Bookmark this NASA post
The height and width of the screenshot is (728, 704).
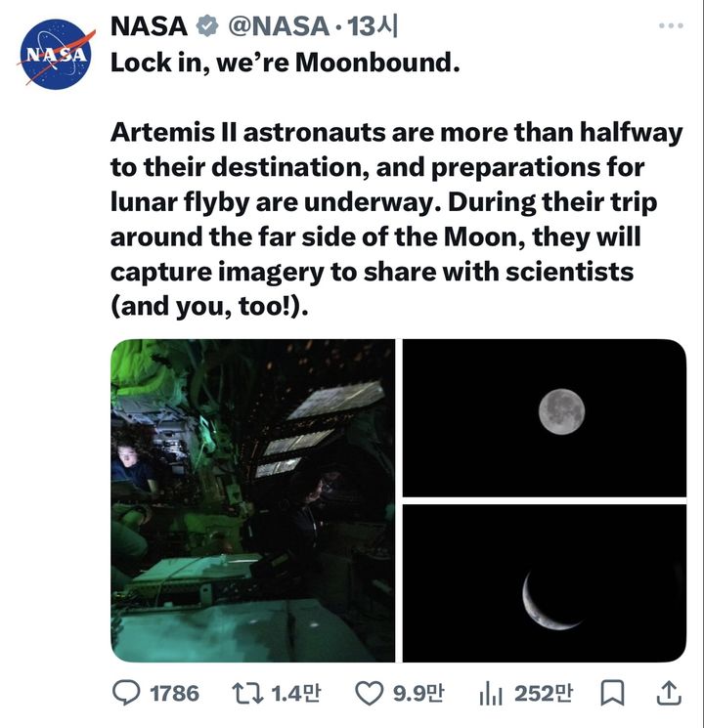(612, 693)
